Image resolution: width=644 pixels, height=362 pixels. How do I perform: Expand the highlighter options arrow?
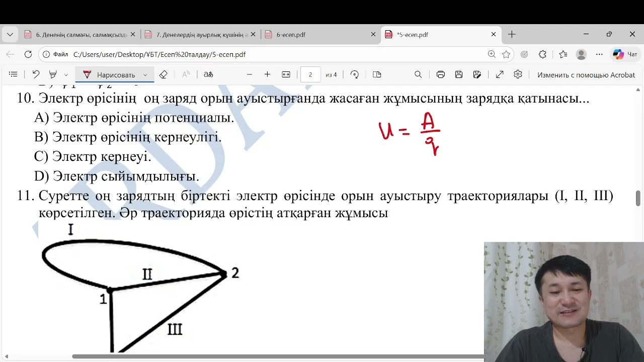[66, 75]
